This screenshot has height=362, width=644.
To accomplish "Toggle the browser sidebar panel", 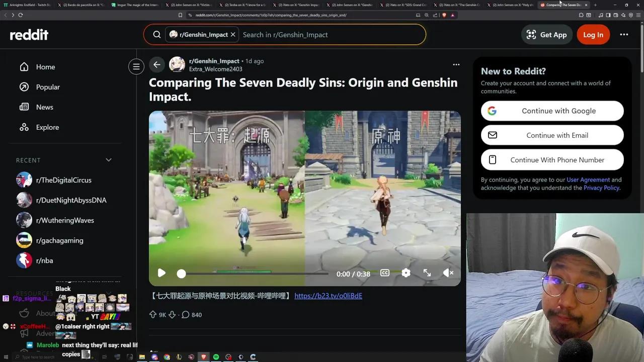I will pyautogui.click(x=608, y=15).
